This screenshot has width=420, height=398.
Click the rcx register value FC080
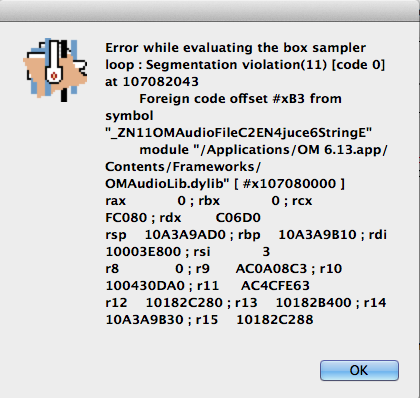coord(127,218)
